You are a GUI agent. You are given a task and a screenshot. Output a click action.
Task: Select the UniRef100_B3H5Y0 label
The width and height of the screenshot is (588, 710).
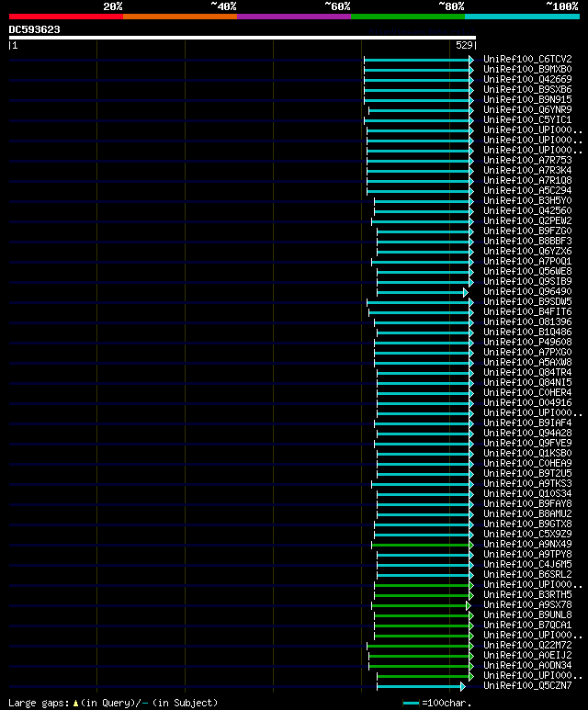pos(527,200)
